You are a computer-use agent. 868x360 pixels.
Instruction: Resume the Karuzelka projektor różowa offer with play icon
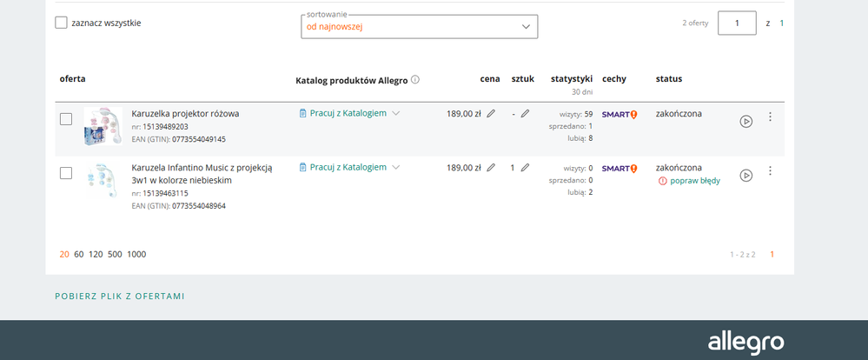[745, 122]
